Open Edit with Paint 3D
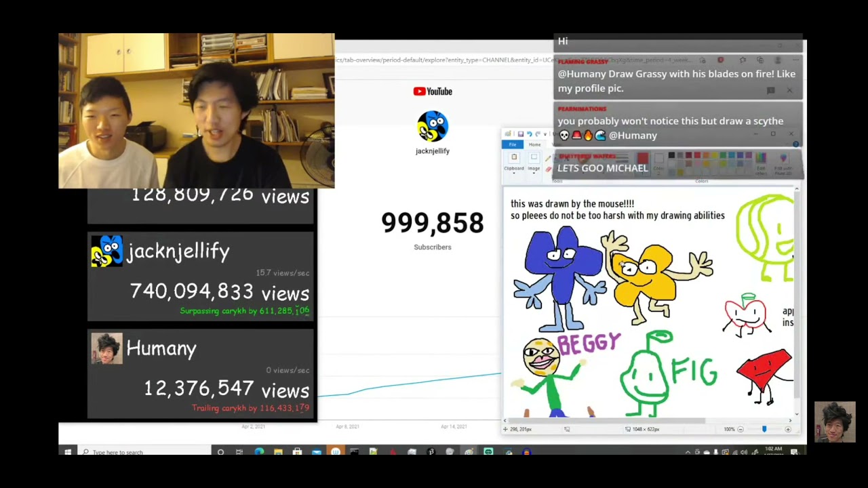Image resolution: width=868 pixels, height=488 pixels. (783, 163)
